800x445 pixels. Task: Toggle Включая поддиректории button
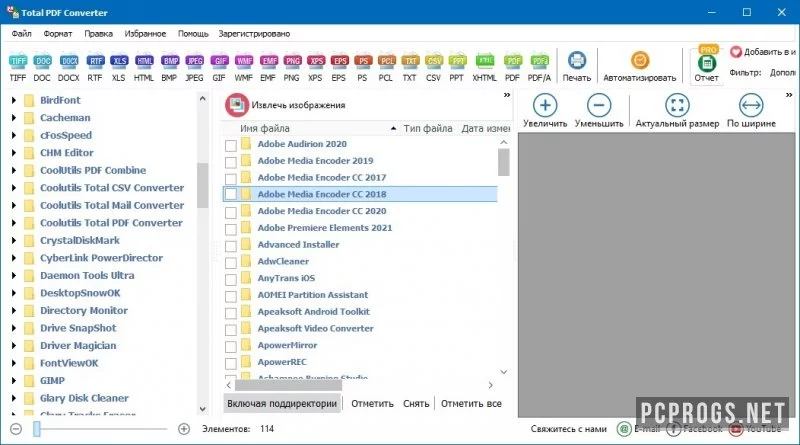coord(282,404)
